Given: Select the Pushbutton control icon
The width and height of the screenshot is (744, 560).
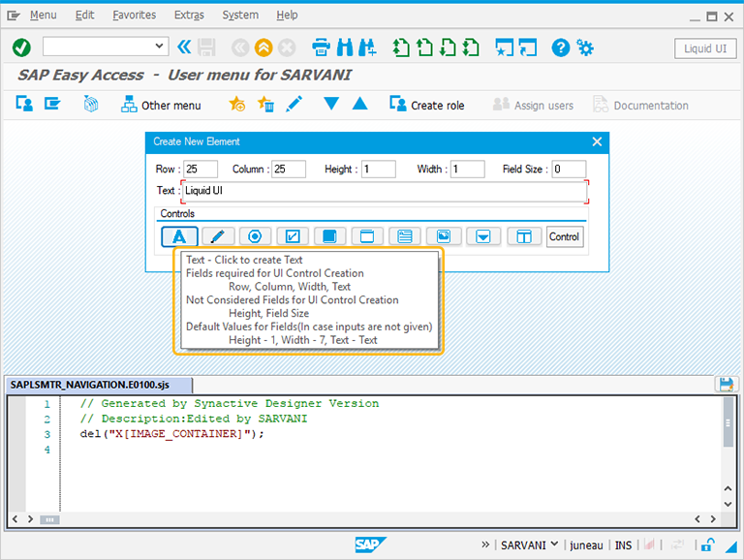Looking at the screenshot, I should [x=329, y=236].
